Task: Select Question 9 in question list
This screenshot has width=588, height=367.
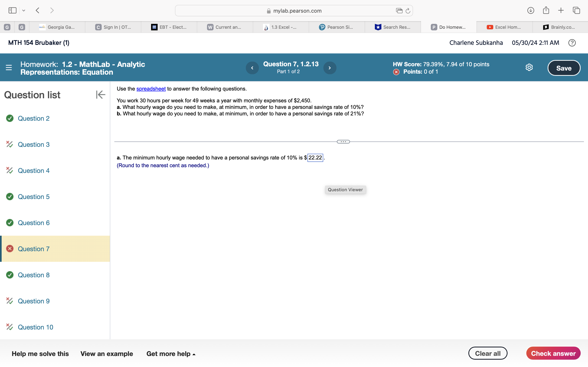Action: click(33, 301)
